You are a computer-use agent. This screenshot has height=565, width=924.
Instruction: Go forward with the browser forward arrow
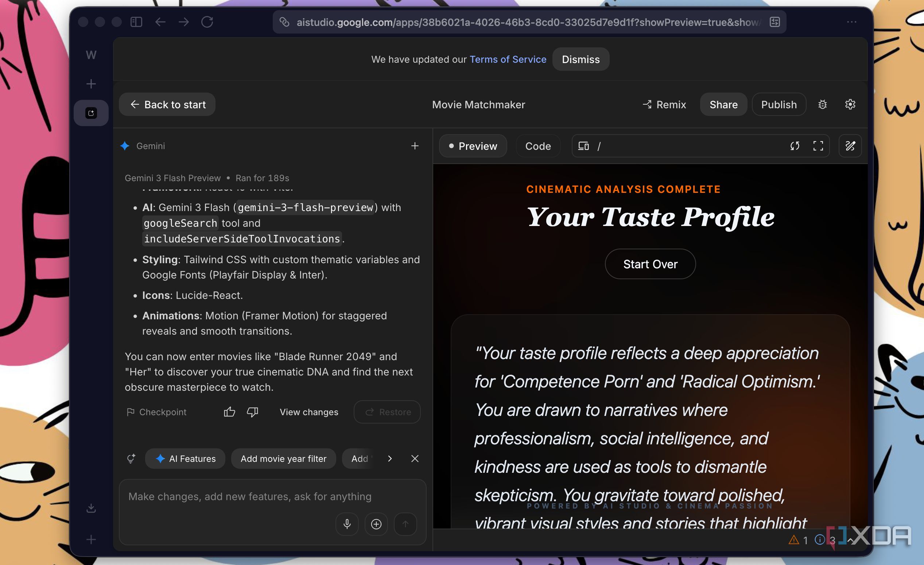pos(184,22)
